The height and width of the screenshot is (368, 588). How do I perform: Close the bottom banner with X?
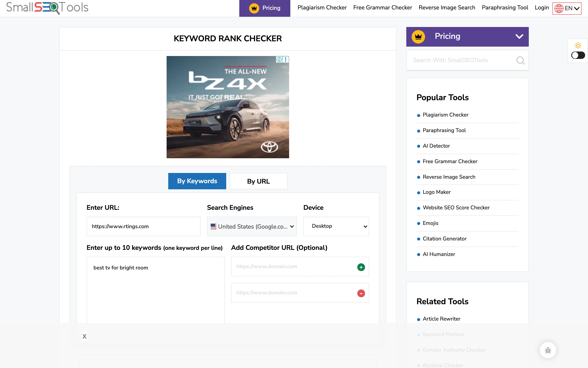coord(84,336)
